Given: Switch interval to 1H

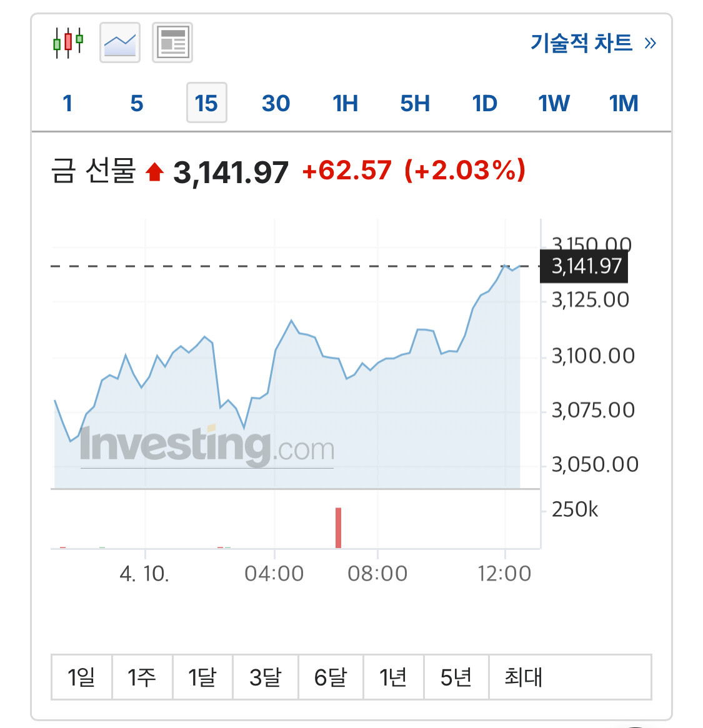Looking at the screenshot, I should (x=345, y=103).
